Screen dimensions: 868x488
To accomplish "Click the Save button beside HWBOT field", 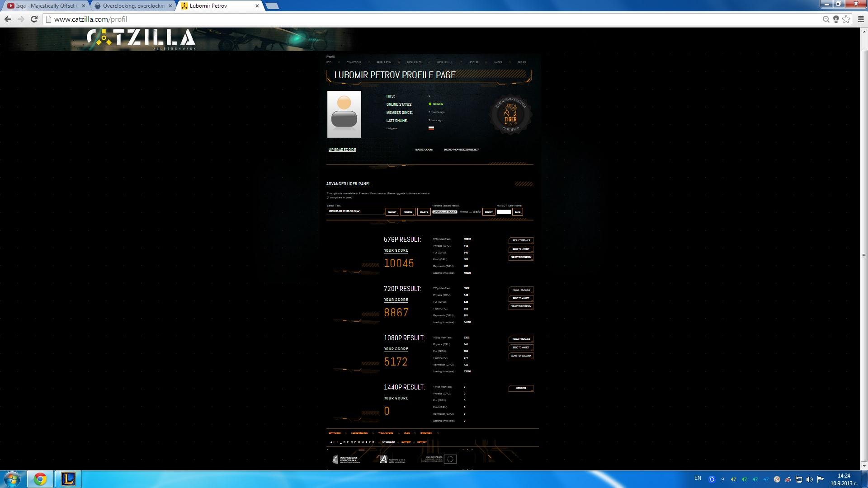I will 518,212.
